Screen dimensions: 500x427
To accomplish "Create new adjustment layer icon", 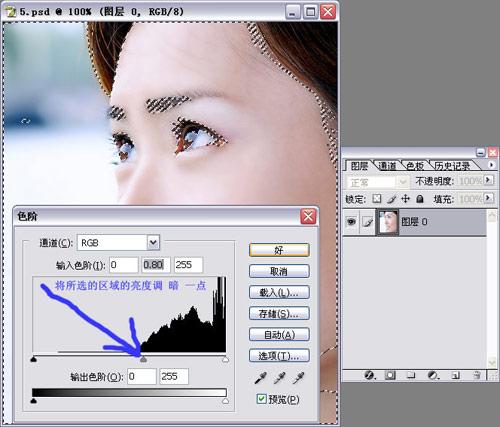I will coord(433,376).
